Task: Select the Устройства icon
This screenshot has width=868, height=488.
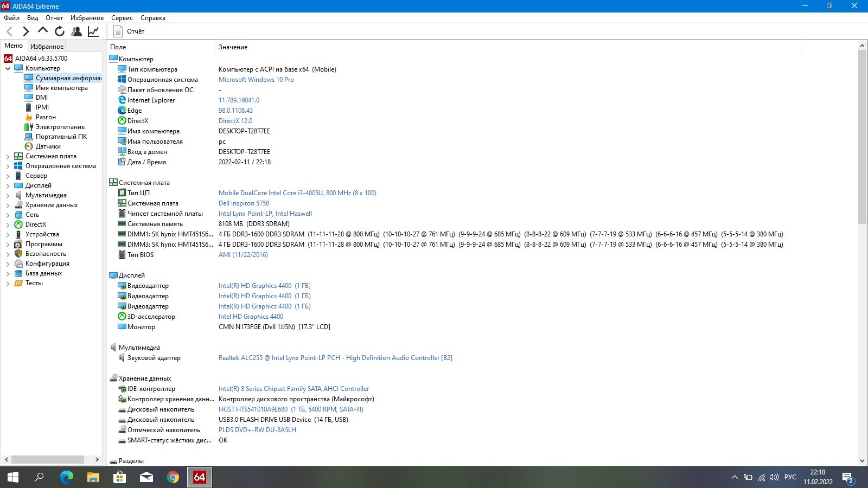Action: (x=18, y=234)
